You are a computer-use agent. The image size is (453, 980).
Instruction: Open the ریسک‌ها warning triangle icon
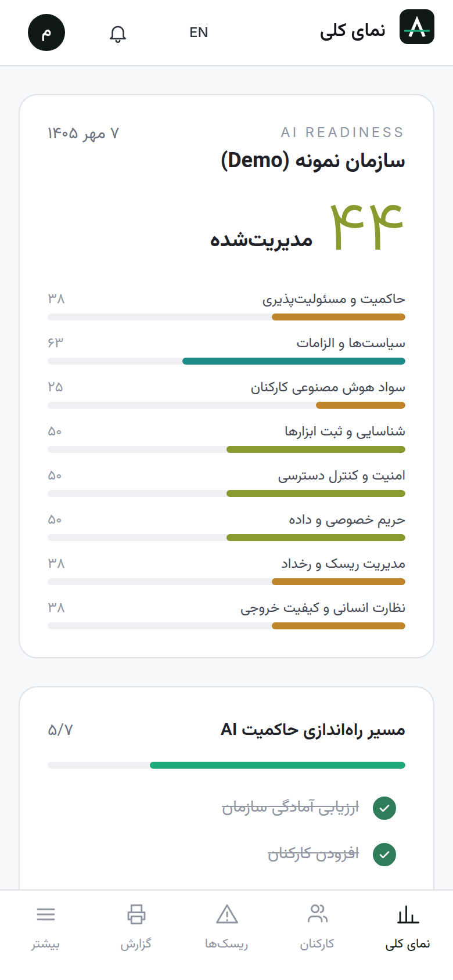tap(227, 914)
